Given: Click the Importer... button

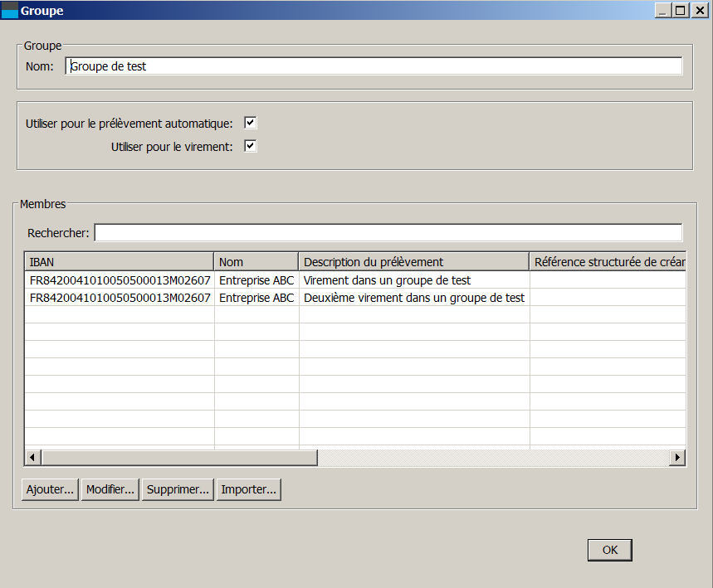Looking at the screenshot, I should (x=249, y=489).
